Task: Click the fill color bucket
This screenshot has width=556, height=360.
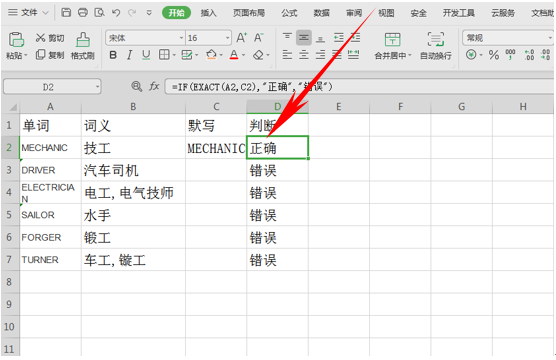Action: (211, 55)
